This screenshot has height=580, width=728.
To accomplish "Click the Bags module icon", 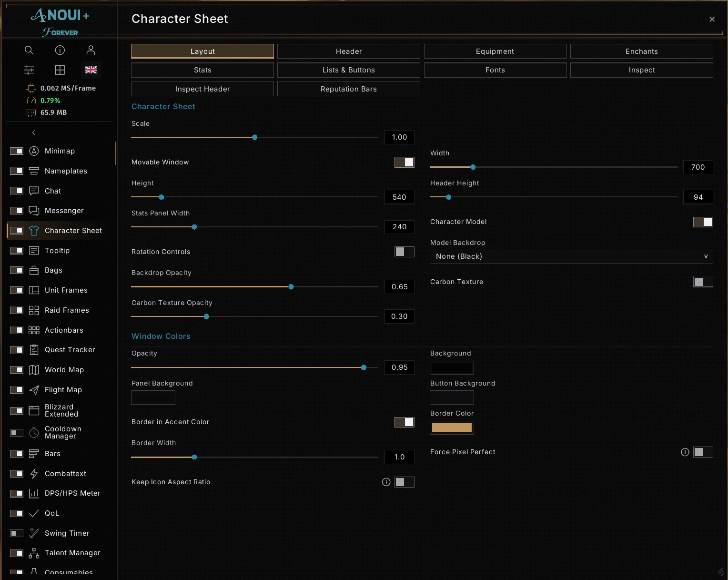I will point(34,270).
